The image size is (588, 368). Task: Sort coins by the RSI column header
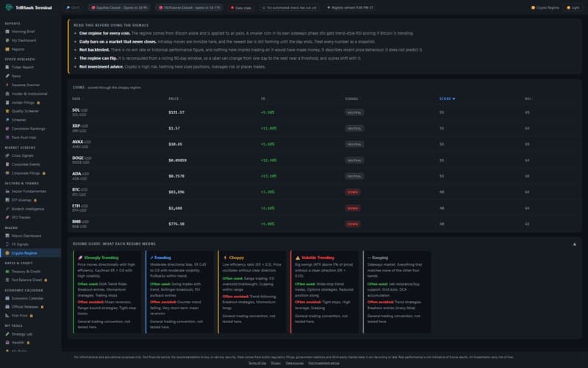528,99
